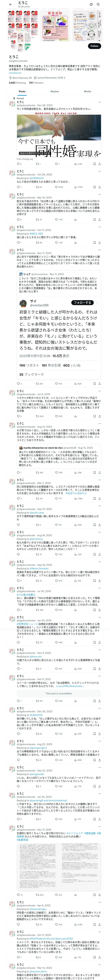
Task: View analytics of the Mar 19, 2019 post
Action: 76,220
